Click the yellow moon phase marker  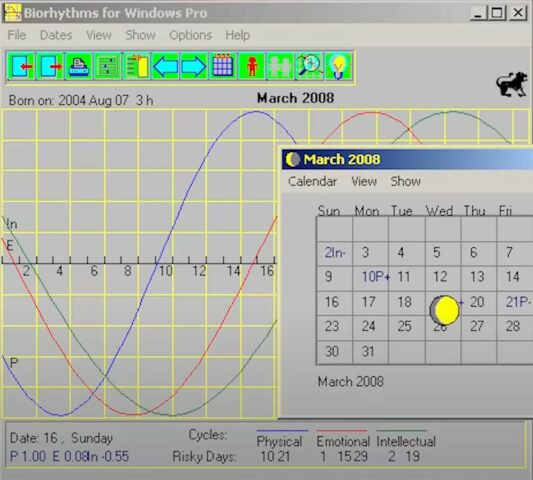[445, 310]
